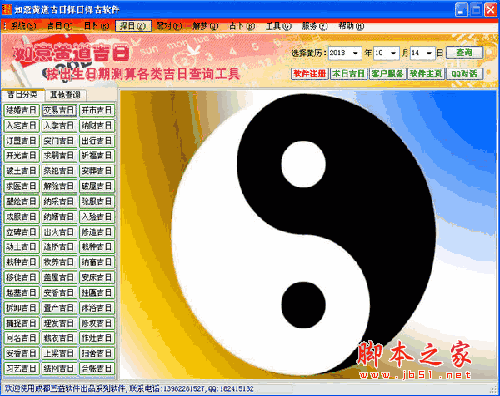Open the 服务 menu
500x396 pixels.
(x=315, y=26)
